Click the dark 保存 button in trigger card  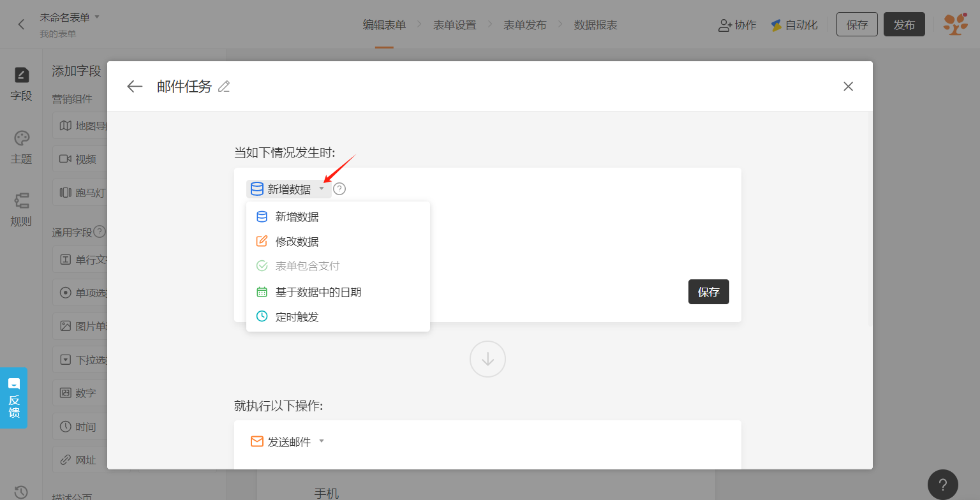708,291
